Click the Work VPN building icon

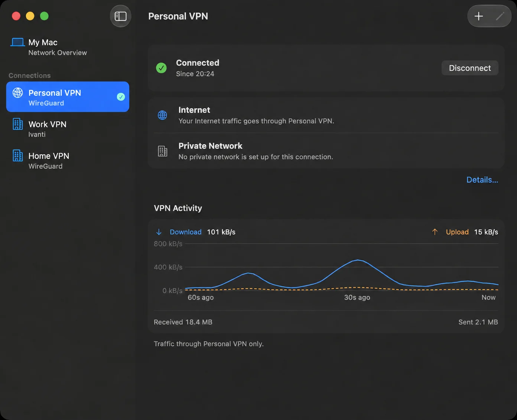click(x=18, y=124)
